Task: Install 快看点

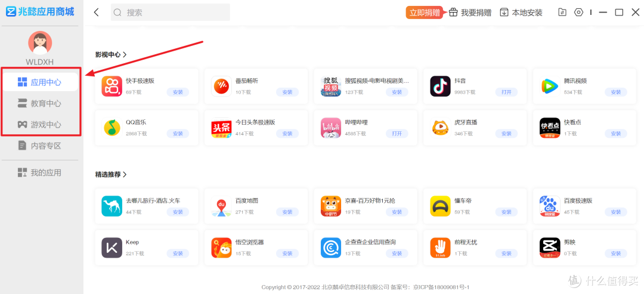Action: [616, 134]
